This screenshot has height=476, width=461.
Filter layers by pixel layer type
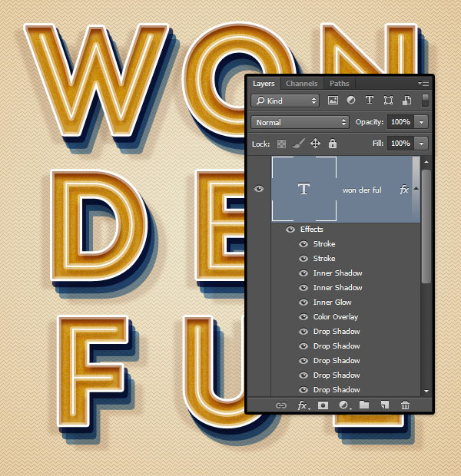click(333, 101)
